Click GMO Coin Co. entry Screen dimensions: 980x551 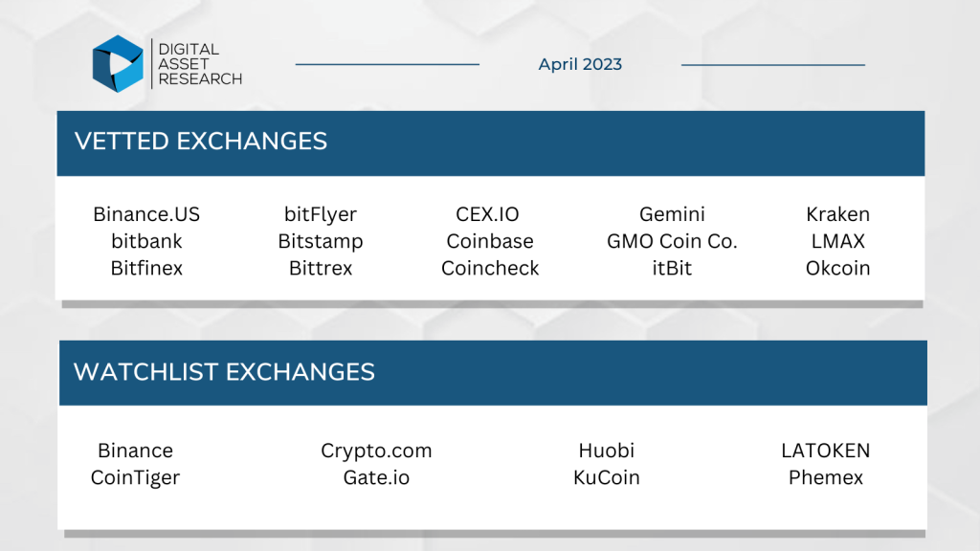672,241
